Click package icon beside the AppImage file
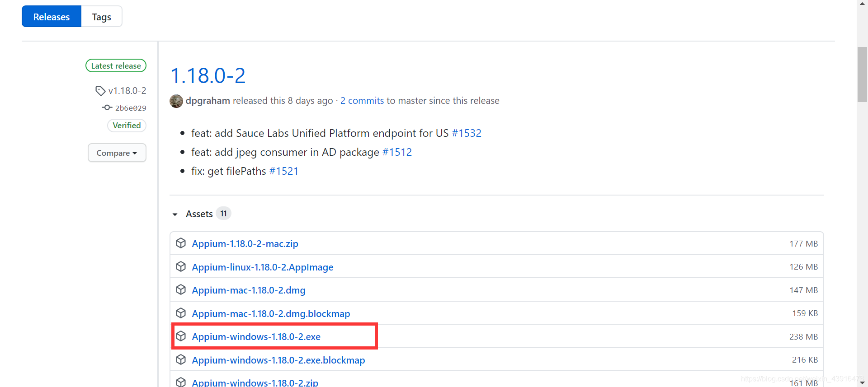Viewport: 868px width, 387px height. (181, 266)
